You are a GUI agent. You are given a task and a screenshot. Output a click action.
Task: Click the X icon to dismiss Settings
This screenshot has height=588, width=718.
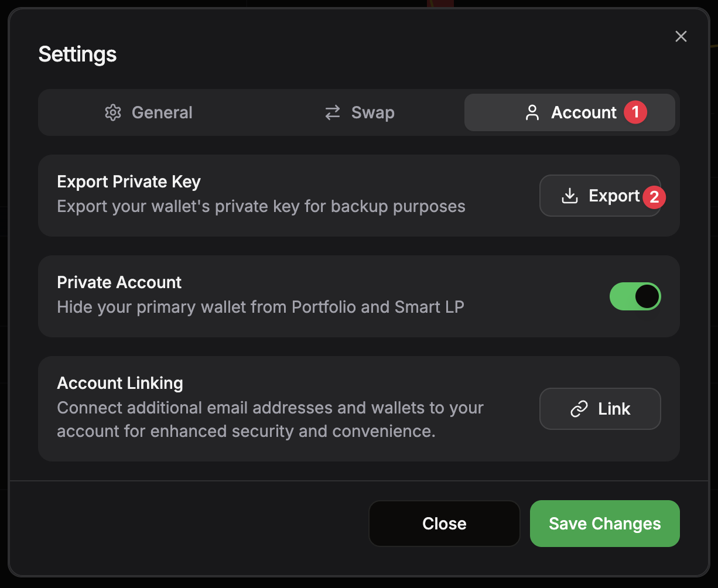[x=681, y=36]
